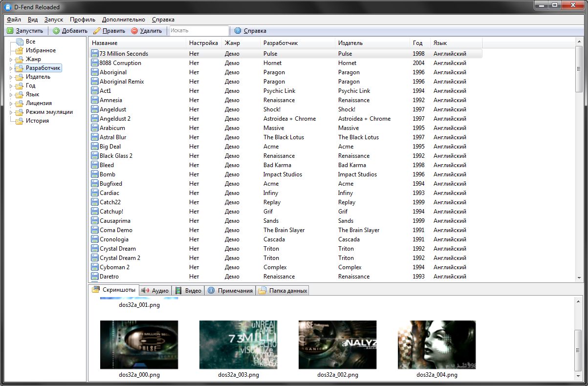Click the blue Справка help icon in toolbar
This screenshot has width=588, height=386.
(238, 31)
